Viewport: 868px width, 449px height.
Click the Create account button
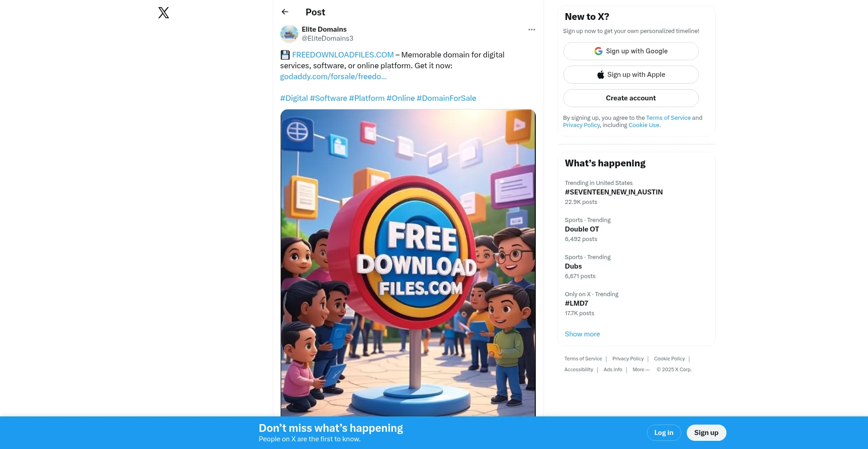click(x=631, y=98)
